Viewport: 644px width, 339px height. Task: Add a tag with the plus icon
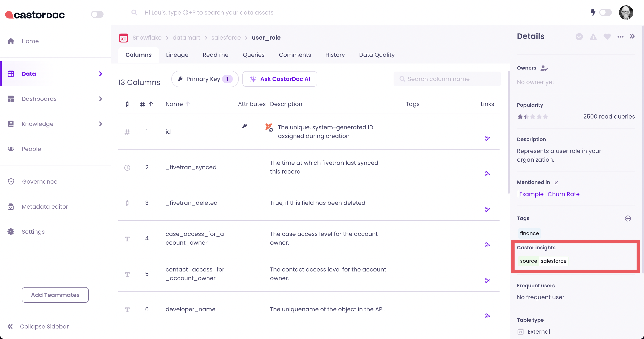click(628, 218)
